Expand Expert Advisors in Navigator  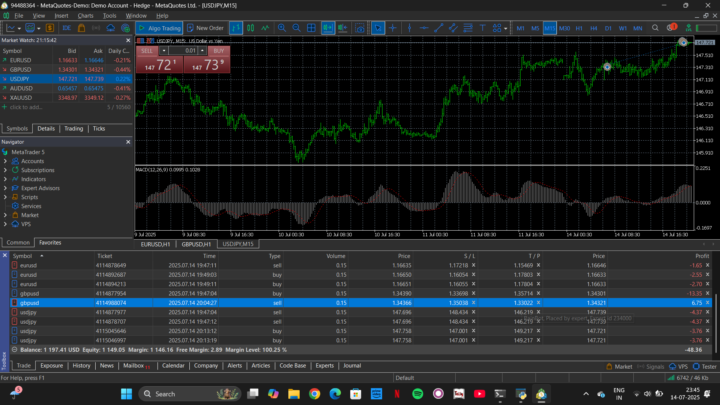[x=5, y=188]
